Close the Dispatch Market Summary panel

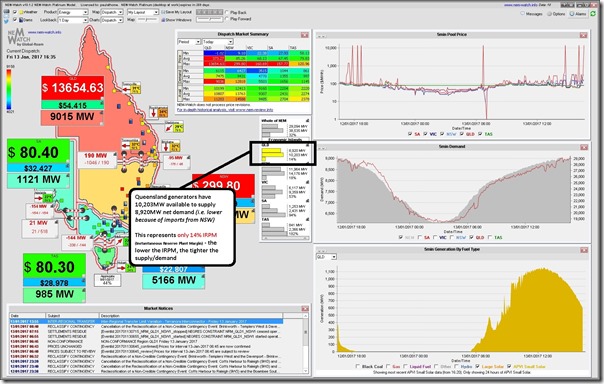(x=305, y=35)
